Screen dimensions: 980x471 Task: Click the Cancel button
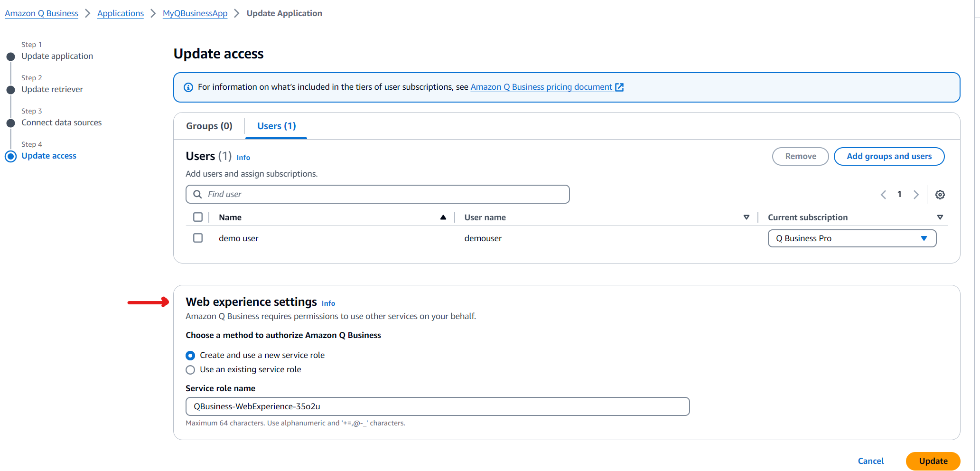click(x=870, y=461)
